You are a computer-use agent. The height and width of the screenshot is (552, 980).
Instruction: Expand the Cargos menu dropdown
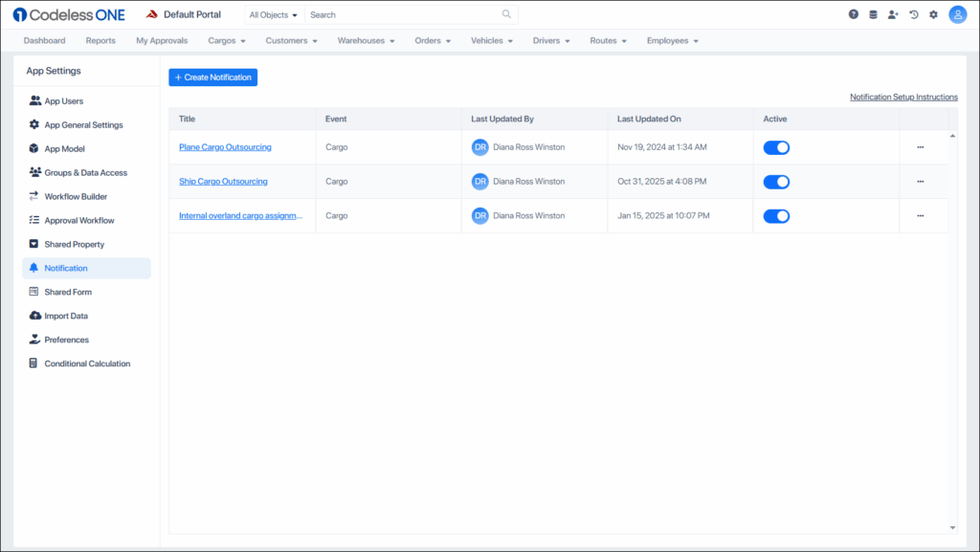(x=227, y=40)
